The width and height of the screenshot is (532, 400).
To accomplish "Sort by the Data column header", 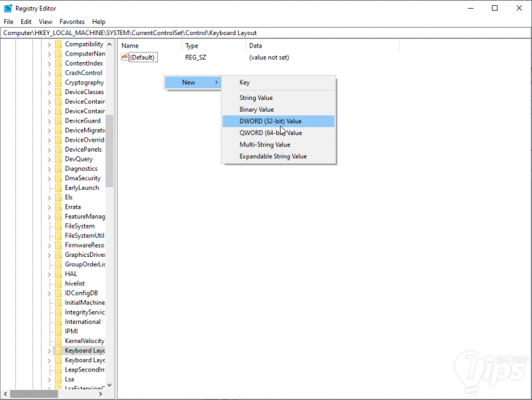I will coord(322,46).
